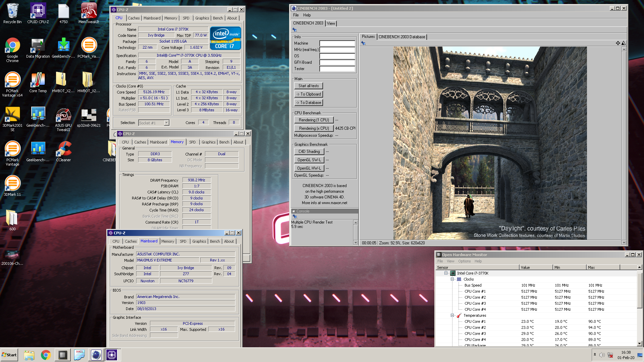Click the Hardware Monitor scrollbar down arrow

coord(639,344)
